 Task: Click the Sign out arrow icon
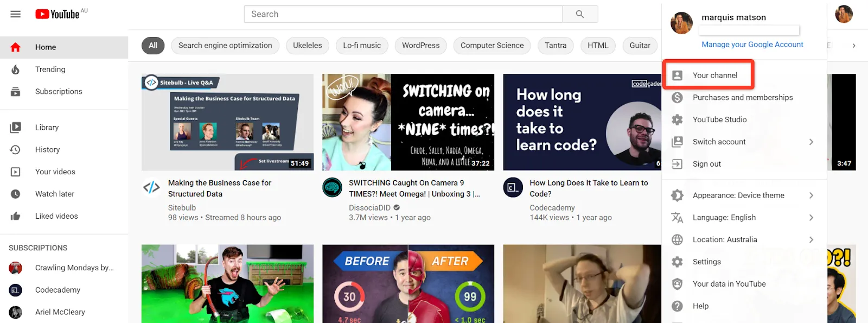[x=677, y=164]
